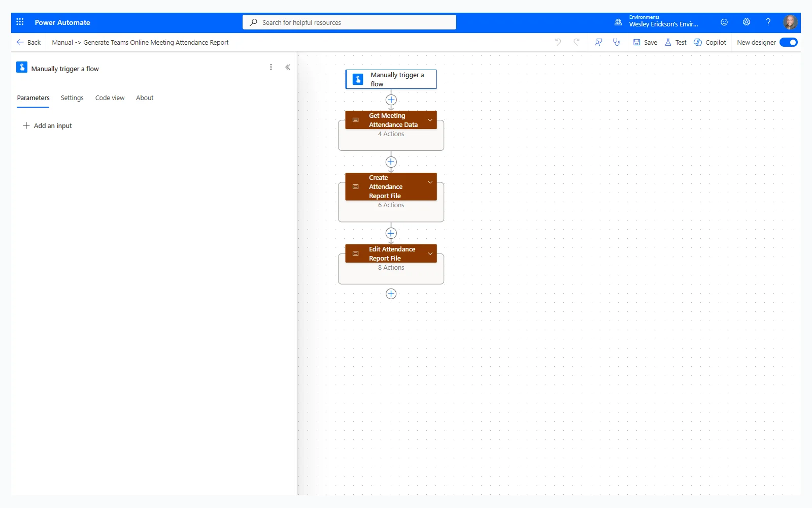Click the 4 Actions label
The width and height of the screenshot is (812, 508).
pos(391,134)
